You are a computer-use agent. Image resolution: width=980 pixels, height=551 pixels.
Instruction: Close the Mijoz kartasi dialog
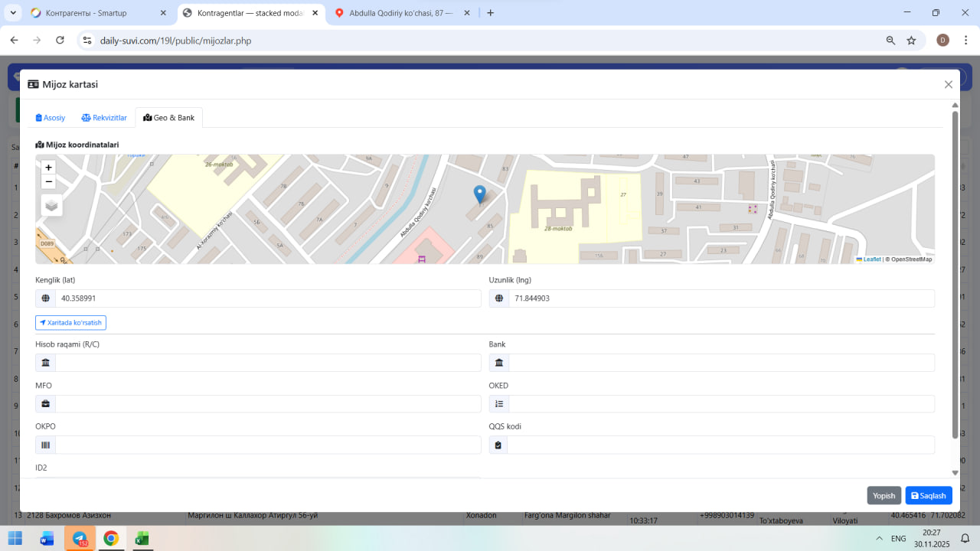click(948, 85)
